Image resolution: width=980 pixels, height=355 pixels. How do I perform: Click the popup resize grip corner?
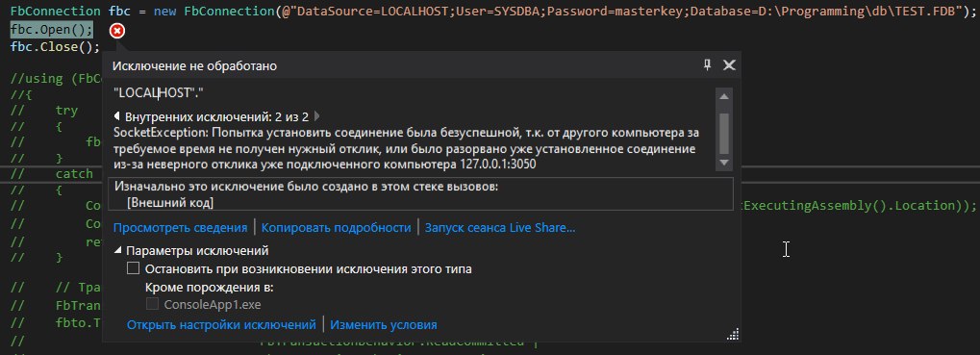[x=733, y=335]
